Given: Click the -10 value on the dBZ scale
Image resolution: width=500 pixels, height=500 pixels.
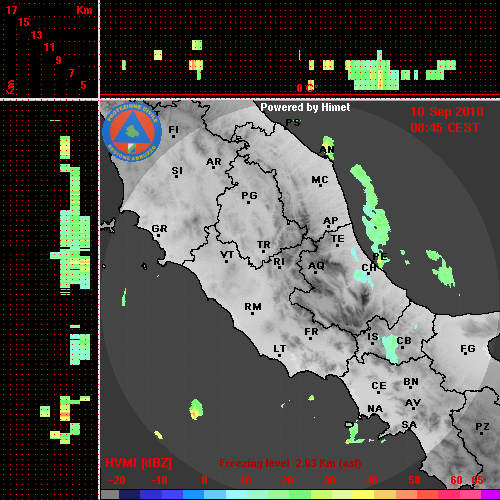Looking at the screenshot, I should (159, 480).
